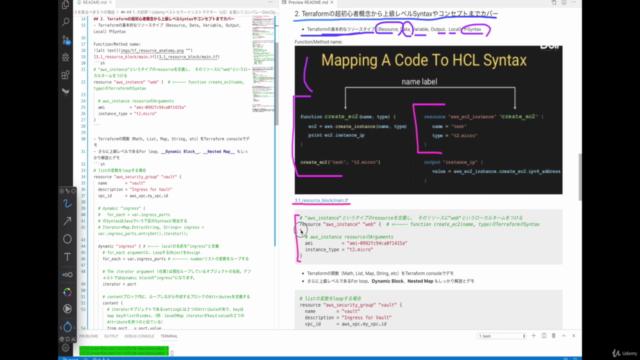Viewport: 640px width, 360px height.
Task: Close the bottom panel
Action: click(x=573, y=336)
